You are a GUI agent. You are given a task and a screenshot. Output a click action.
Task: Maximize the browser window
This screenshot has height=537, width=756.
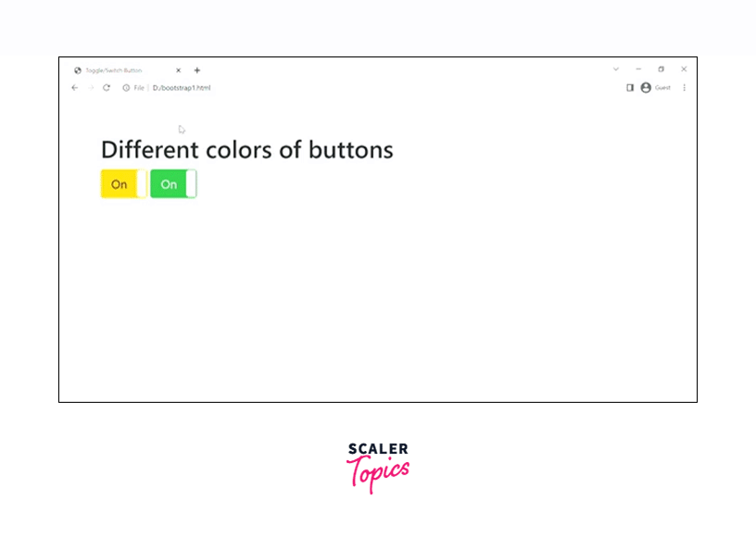click(x=661, y=69)
